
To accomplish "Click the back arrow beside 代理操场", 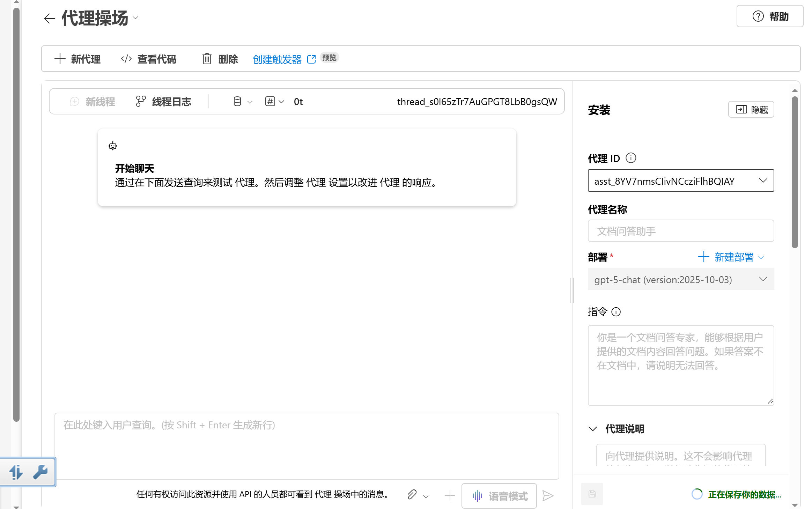I will tap(49, 19).
